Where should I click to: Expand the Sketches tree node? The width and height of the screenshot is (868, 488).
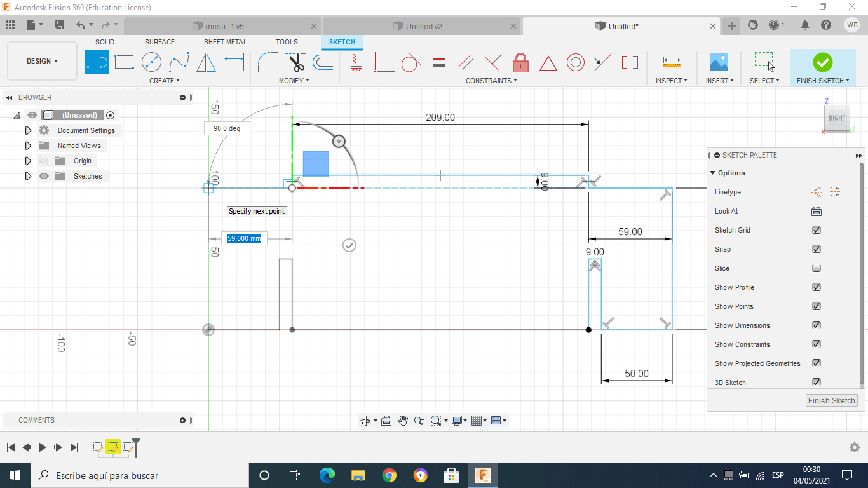point(28,176)
